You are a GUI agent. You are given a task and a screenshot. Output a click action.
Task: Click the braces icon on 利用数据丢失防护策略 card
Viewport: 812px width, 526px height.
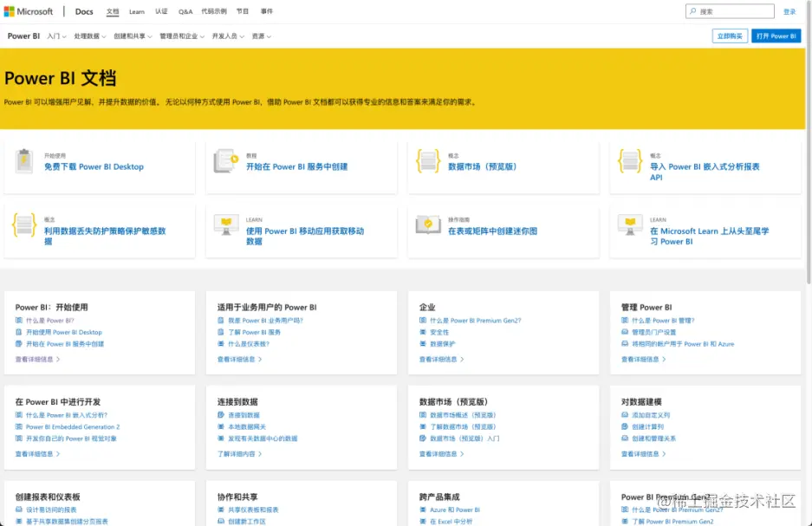click(23, 225)
